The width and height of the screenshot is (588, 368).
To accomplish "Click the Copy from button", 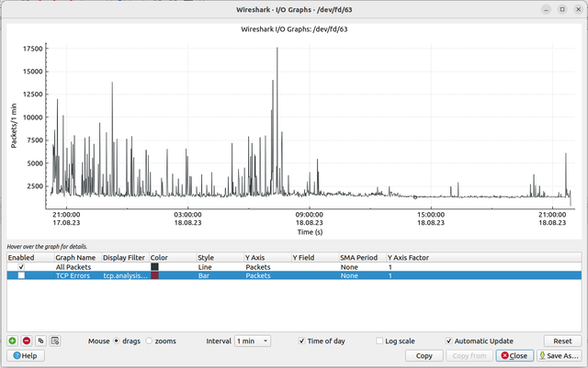I will click(469, 356).
